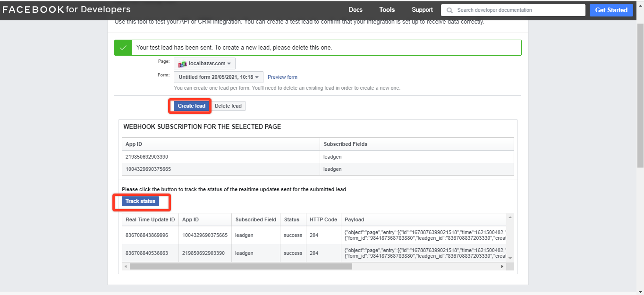
Task: Click the WEBHOOK SUBSCRIPTION FOR THE SELECTED PAGE heading
Action: [202, 126]
